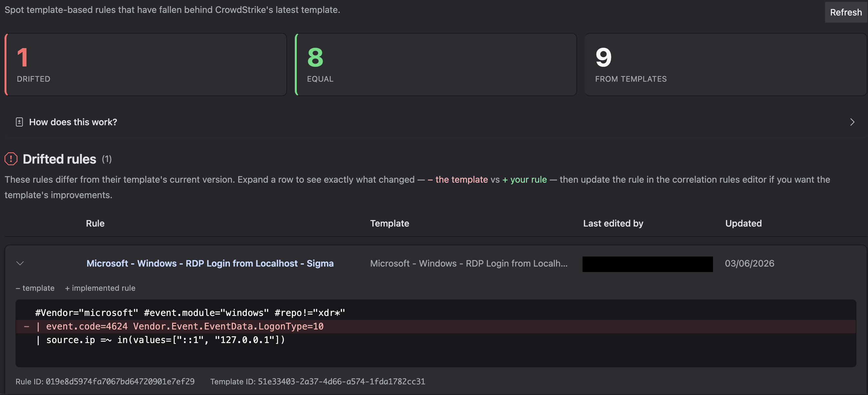Click the Last edited by column header
Screen dimensions: 868x395
point(613,223)
